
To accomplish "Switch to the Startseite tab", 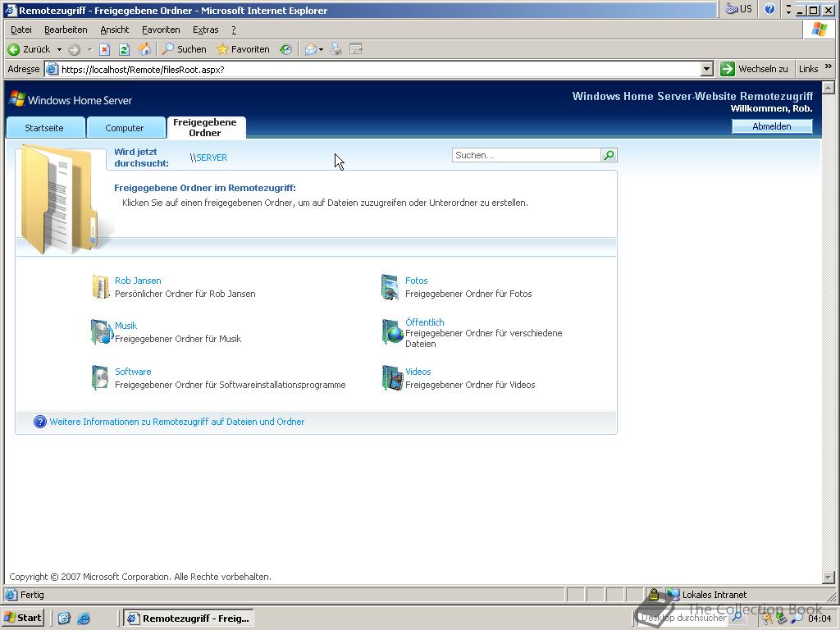I will [46, 127].
